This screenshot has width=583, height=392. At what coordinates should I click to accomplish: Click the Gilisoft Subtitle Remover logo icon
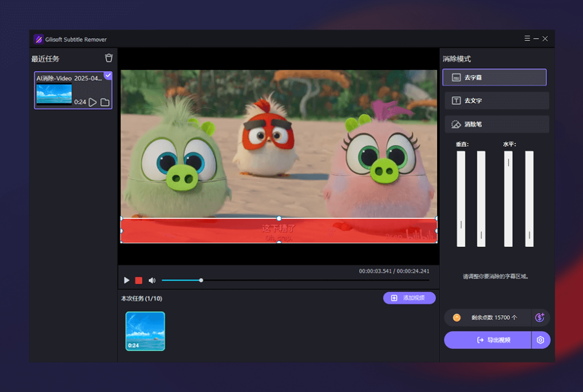[38, 39]
